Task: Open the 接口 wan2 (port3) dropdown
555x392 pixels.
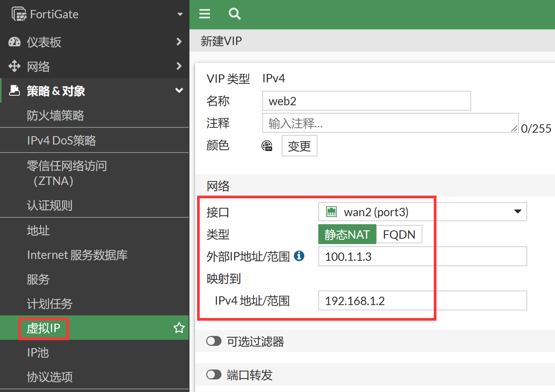Action: [x=422, y=212]
